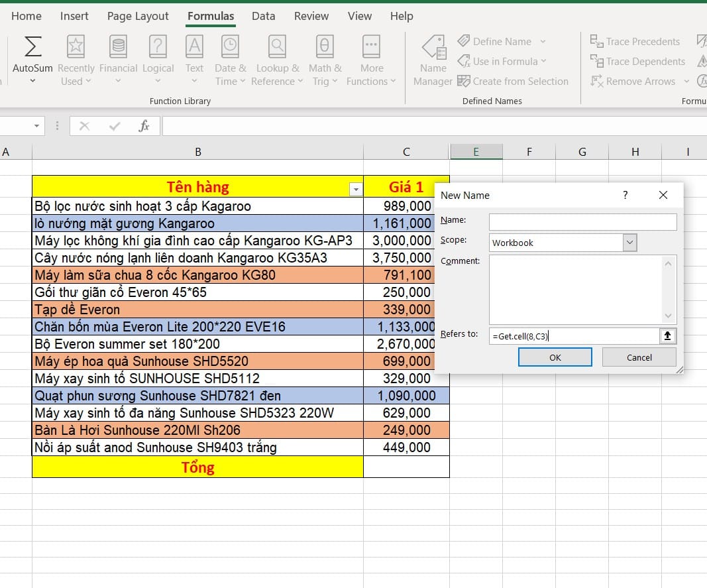Click the Insert Function fx button
The height and width of the screenshot is (588, 707).
[144, 126]
